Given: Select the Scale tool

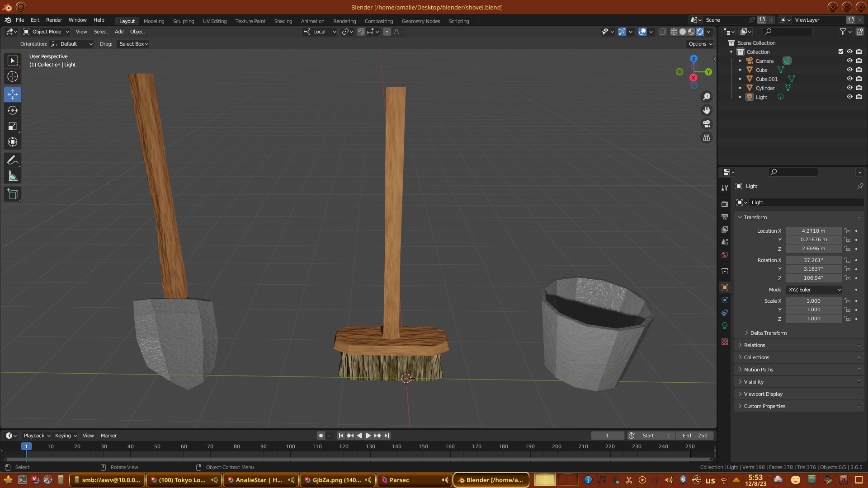Looking at the screenshot, I should click(x=13, y=127).
